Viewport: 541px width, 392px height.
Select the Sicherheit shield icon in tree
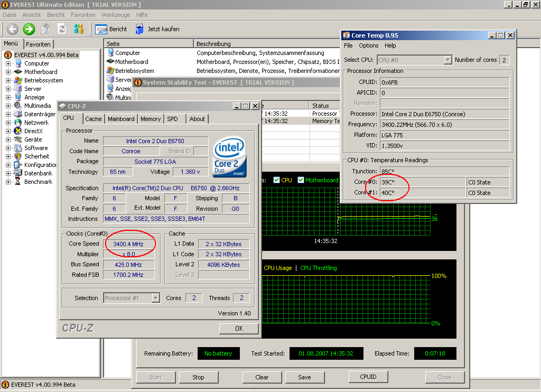(18, 156)
